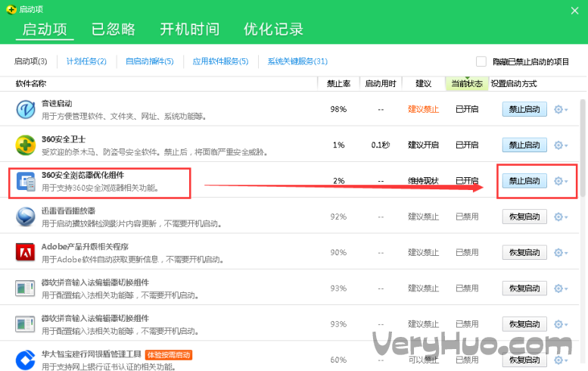Viewport: 588px width, 371px height.
Task: Click the 90% value in Adobe row
Action: click(338, 252)
